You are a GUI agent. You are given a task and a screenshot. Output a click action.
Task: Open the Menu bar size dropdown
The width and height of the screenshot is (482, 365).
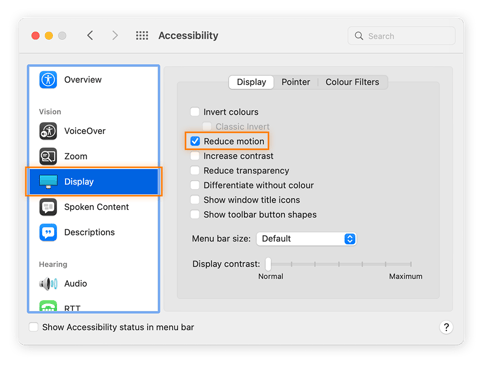pos(306,239)
